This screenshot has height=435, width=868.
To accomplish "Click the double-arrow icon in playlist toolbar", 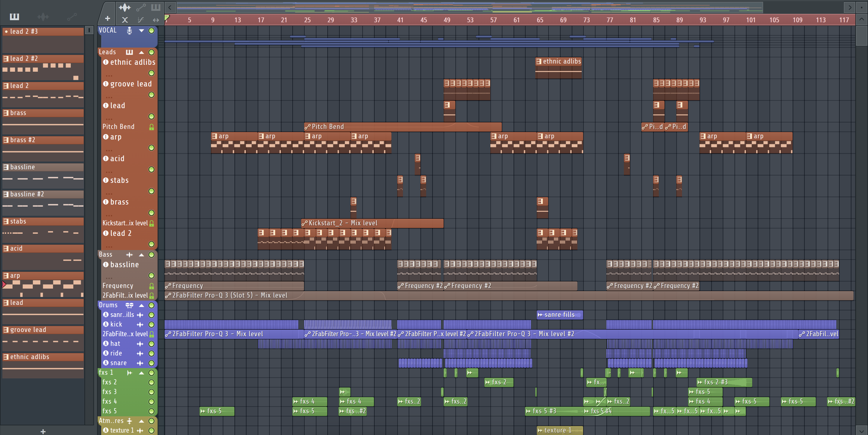I will click(156, 20).
